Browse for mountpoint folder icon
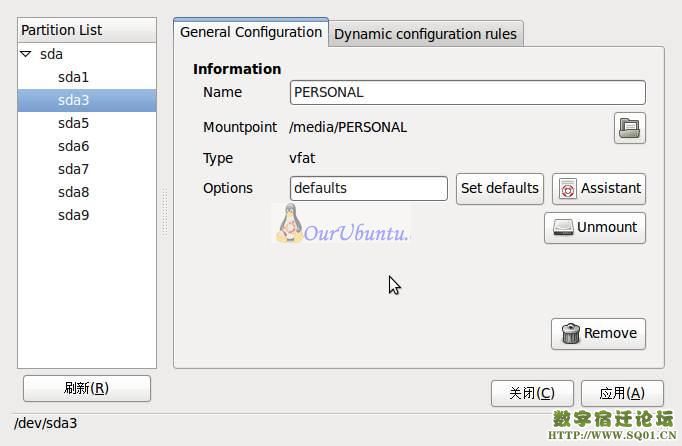The height and width of the screenshot is (446, 682). pos(629,128)
